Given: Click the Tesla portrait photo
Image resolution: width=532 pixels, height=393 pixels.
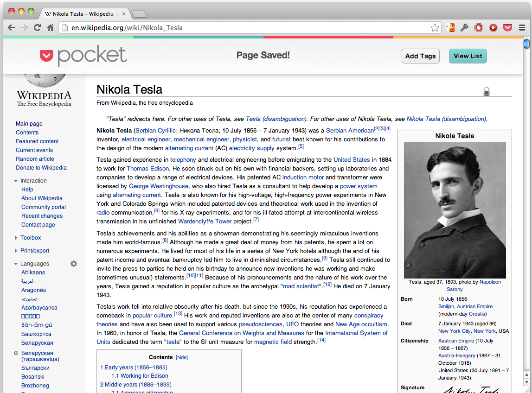Looking at the screenshot, I should coord(455,210).
